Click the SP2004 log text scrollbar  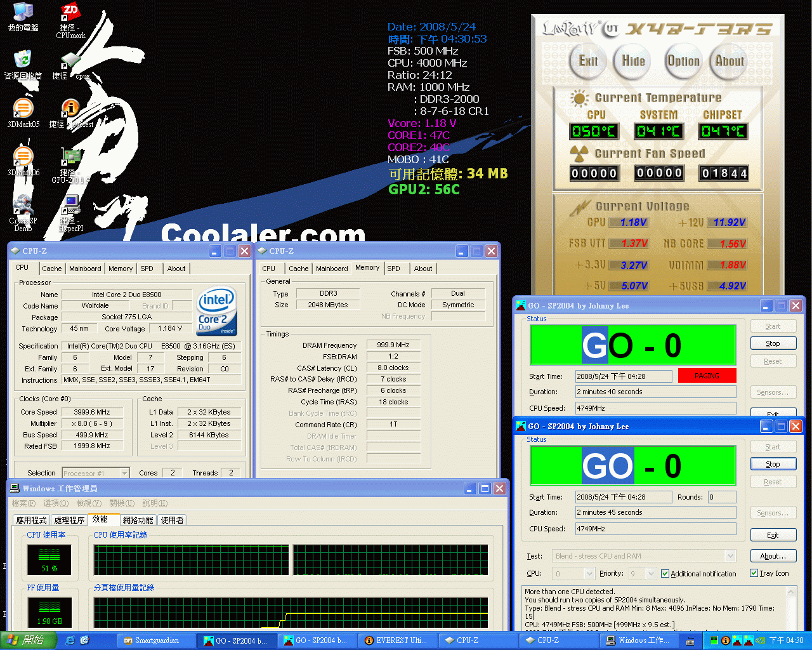tap(792, 607)
